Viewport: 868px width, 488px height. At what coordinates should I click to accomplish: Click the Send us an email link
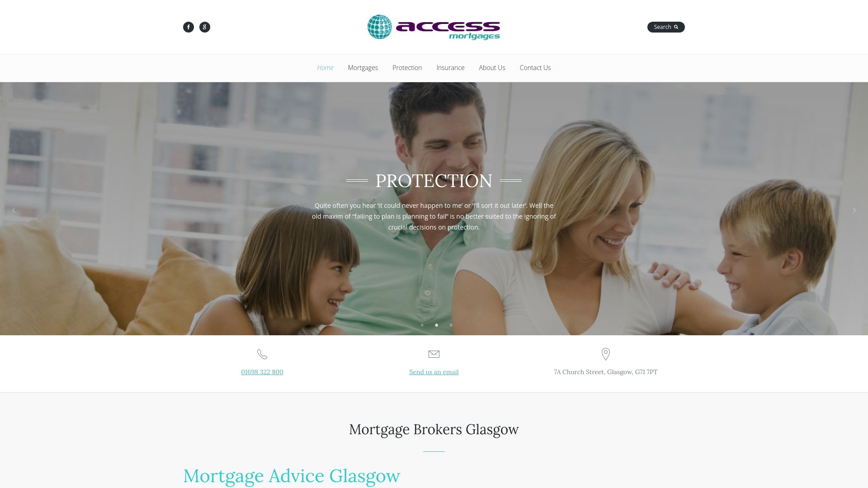(x=434, y=371)
